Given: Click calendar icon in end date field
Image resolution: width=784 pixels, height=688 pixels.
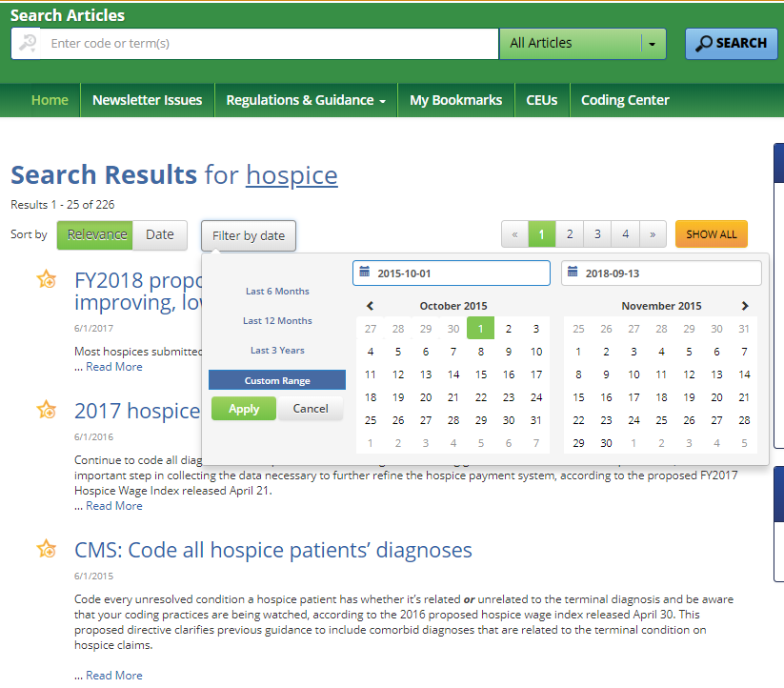Looking at the screenshot, I should coord(573,273).
